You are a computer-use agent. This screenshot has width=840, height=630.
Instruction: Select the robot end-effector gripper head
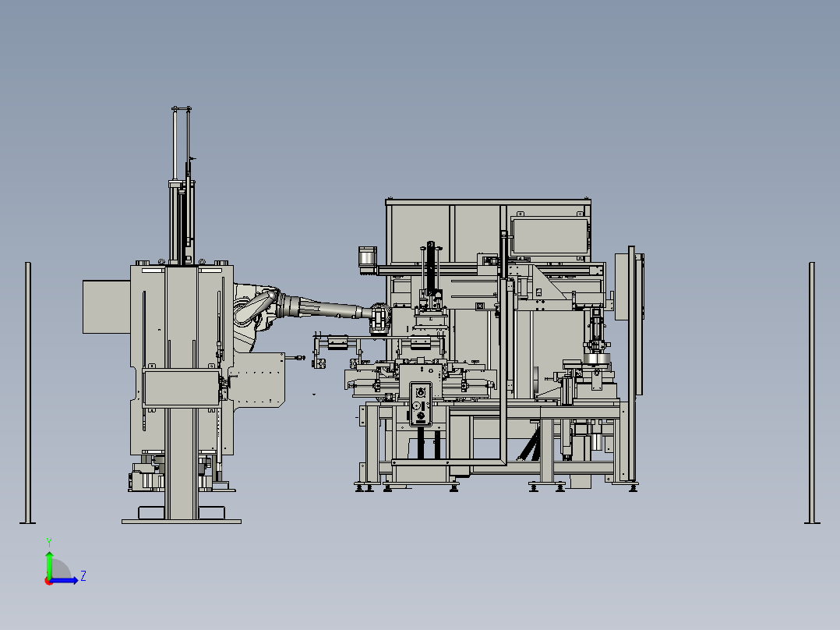click(x=379, y=319)
